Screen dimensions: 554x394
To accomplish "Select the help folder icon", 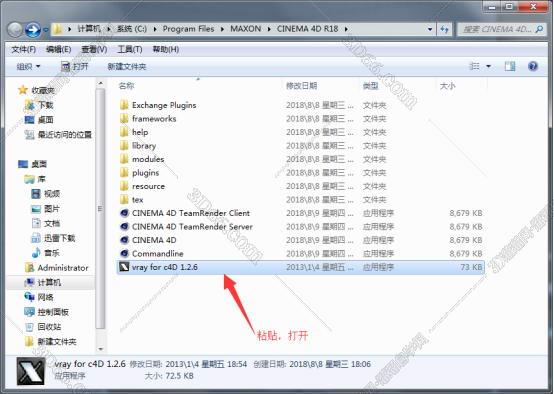I will click(124, 132).
